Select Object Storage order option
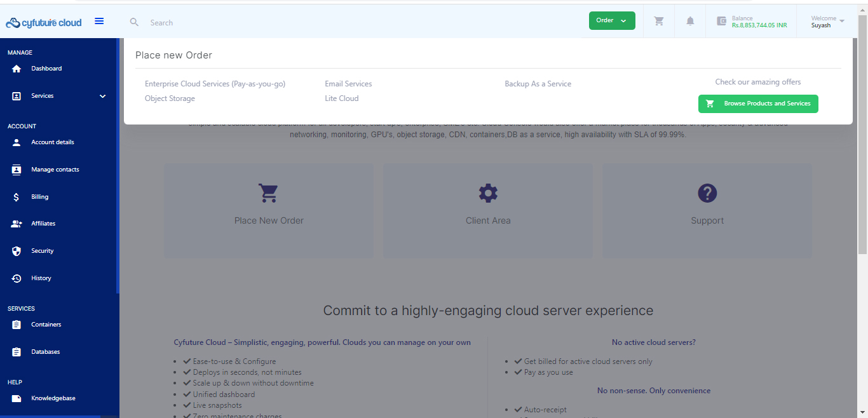The height and width of the screenshot is (418, 868). click(x=170, y=98)
